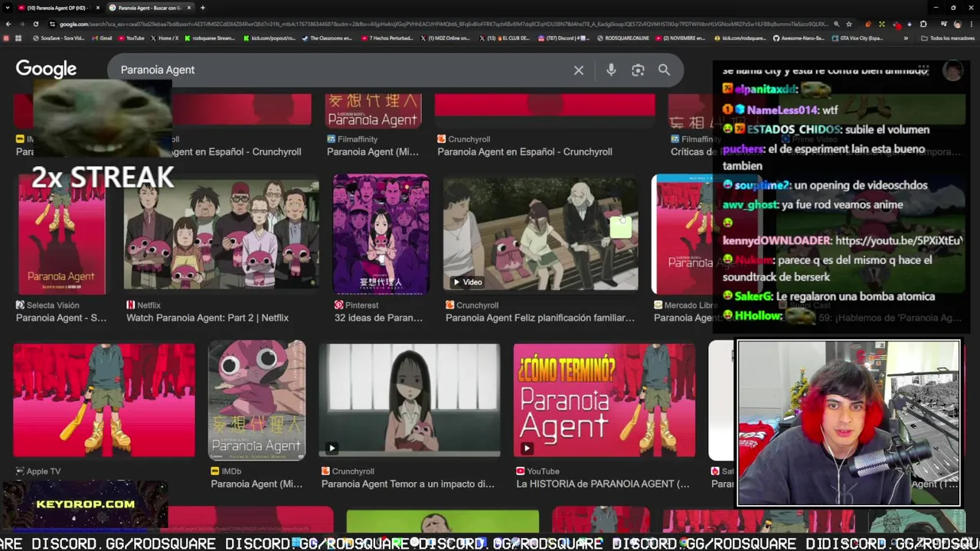This screenshot has height=551, width=980.
Task: Open the Chrome three-dot menu
Action: [971, 24]
